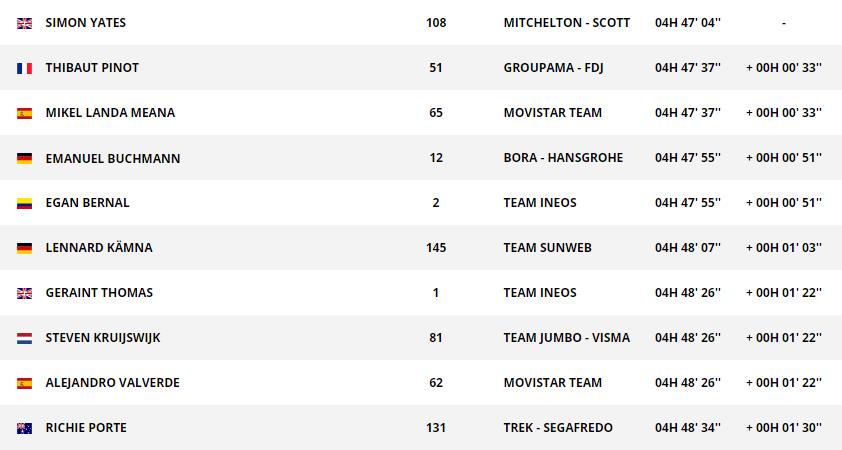Click the French flag beside Thibaut Pinot
Screen dimensions: 842x450
tap(25, 68)
